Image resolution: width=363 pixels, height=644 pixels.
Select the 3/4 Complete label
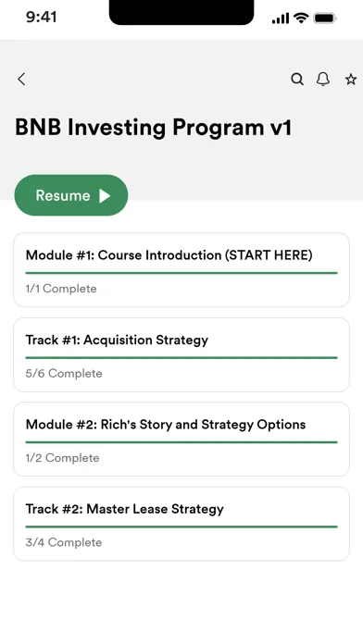pos(64,542)
